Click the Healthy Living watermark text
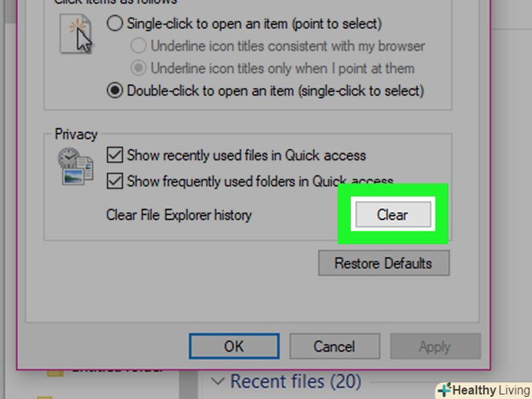 pyautogui.click(x=491, y=390)
